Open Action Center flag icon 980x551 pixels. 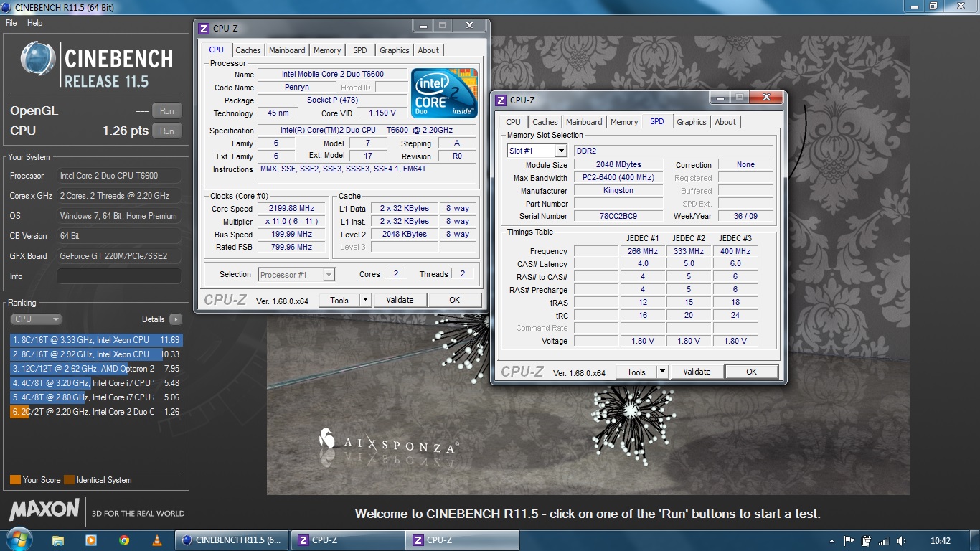coord(849,541)
